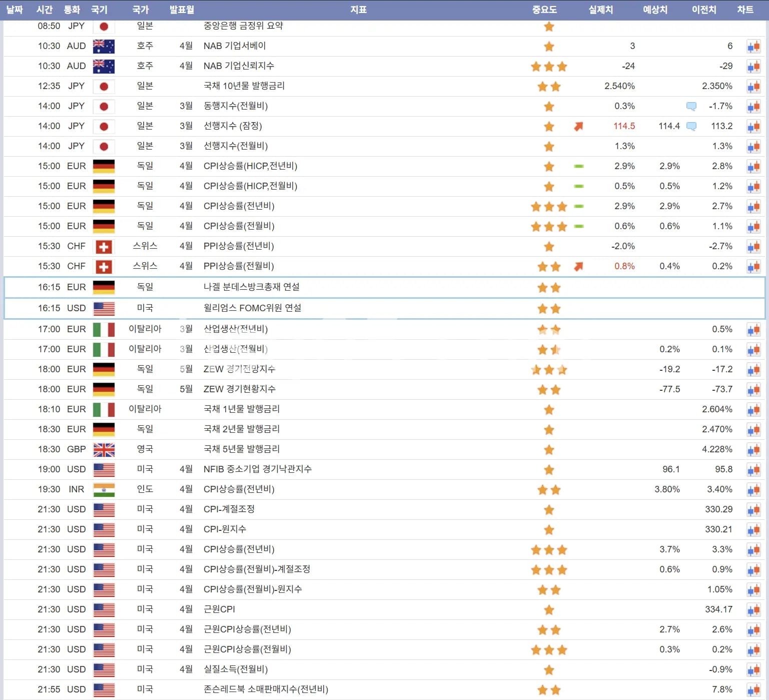This screenshot has width=769, height=700.
Task: Click comment bubble in 선행지수 (잠정) row
Action: [x=691, y=126]
